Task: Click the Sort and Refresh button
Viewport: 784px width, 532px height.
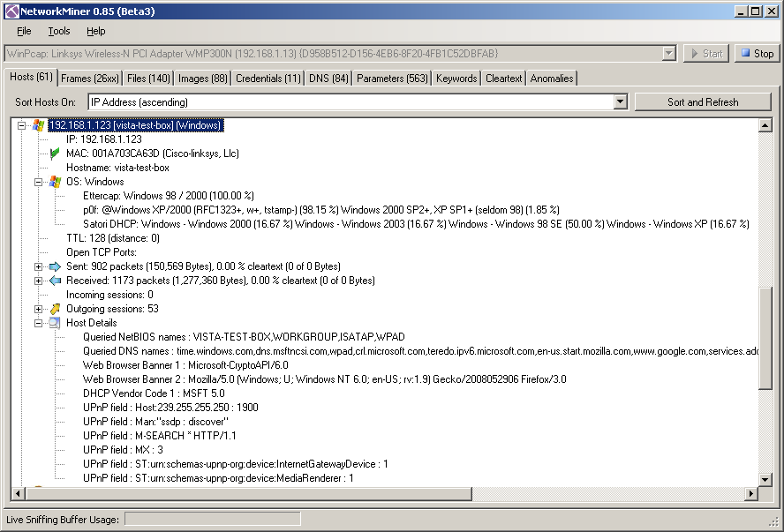Action: 703,102
